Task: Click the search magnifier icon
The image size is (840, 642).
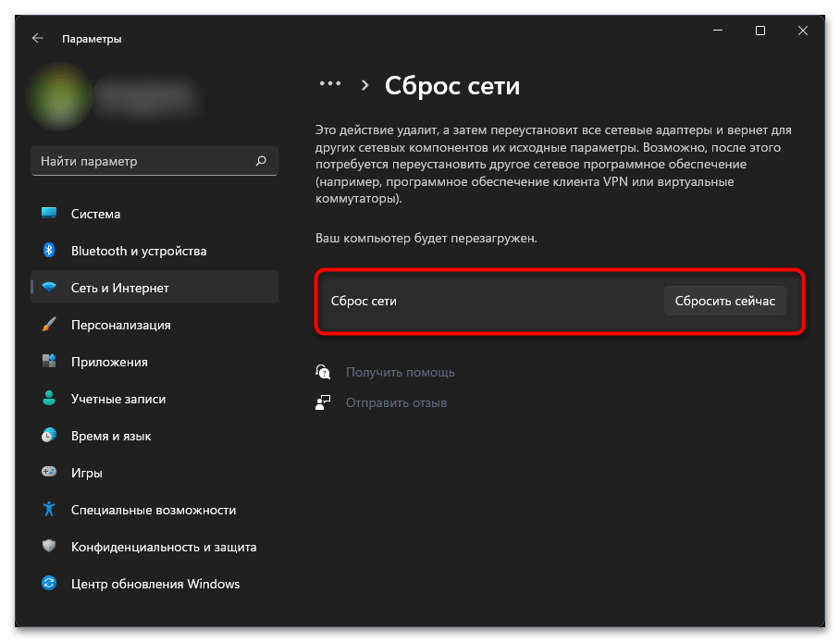Action: coord(261,161)
